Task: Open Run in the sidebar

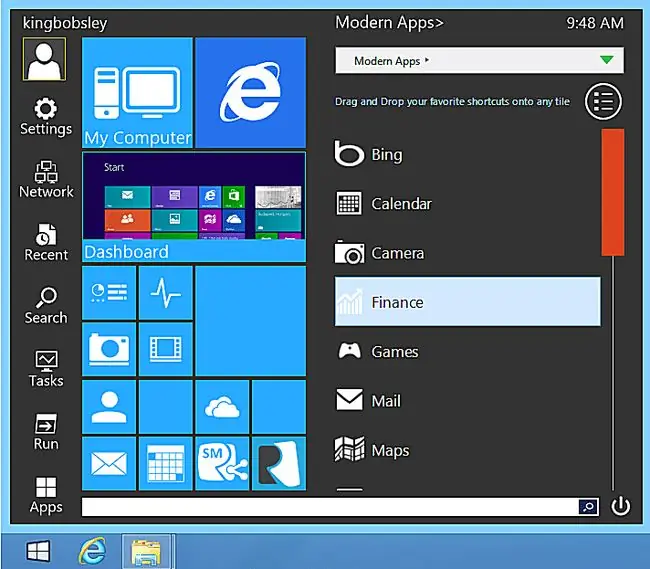Action: (46, 432)
